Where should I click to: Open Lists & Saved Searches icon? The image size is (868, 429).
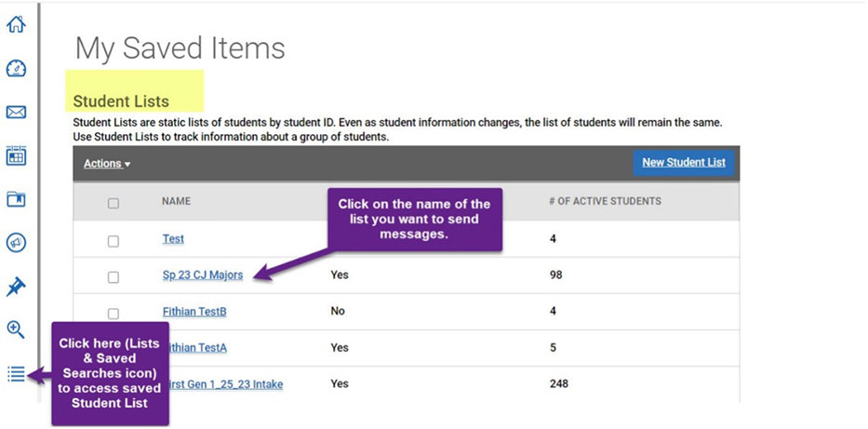point(16,374)
